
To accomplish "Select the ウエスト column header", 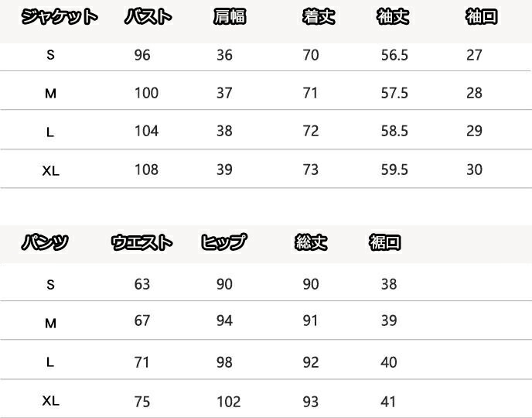I will [x=142, y=243].
